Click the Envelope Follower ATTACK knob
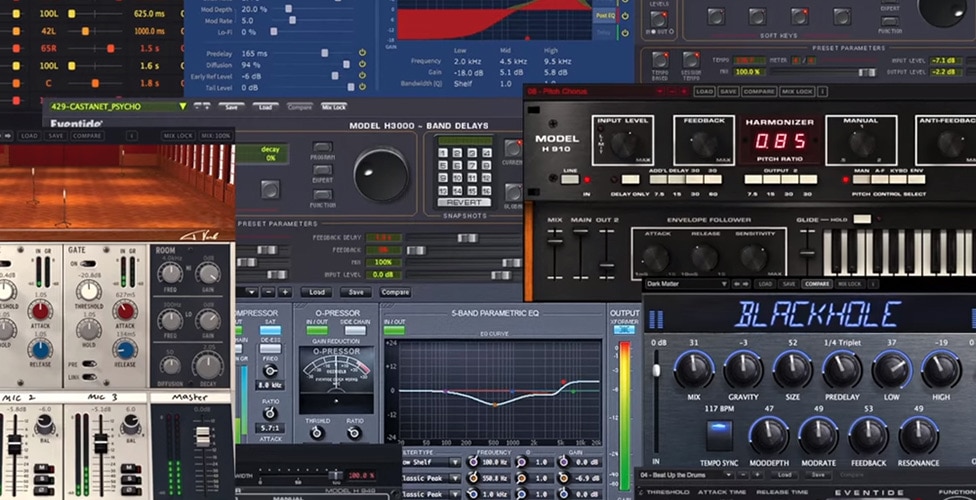The height and width of the screenshot is (500, 976). [x=655, y=258]
